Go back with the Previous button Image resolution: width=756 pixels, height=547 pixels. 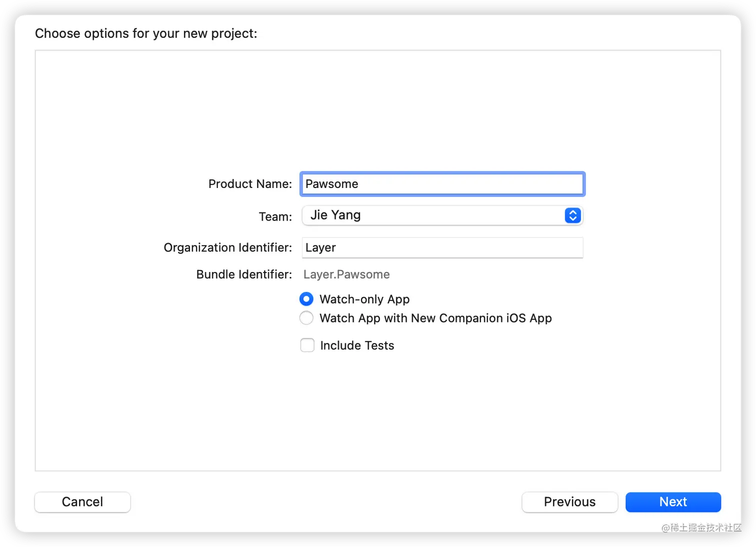click(x=569, y=502)
